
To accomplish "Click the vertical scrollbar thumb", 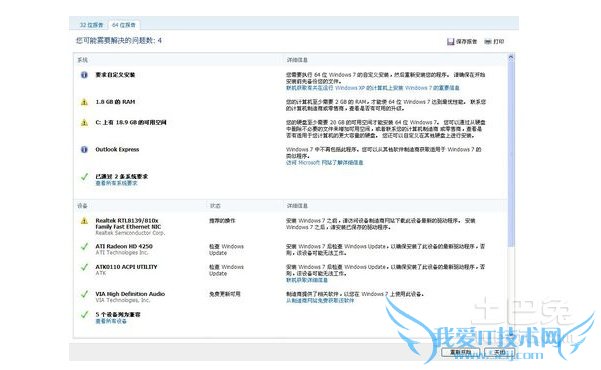I will [x=511, y=153].
